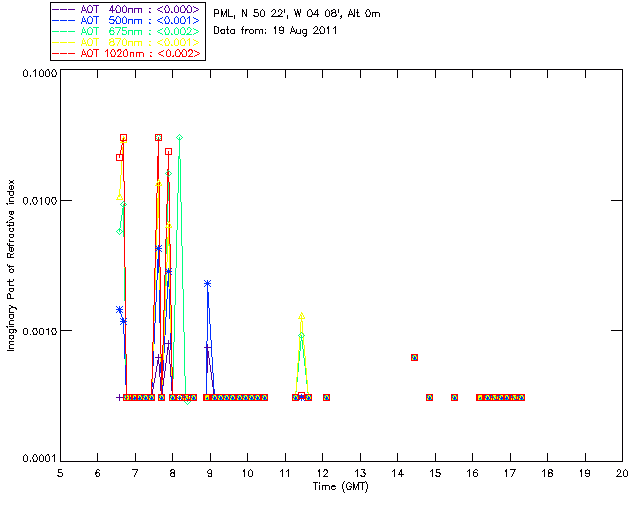Click the AOT 1020nm legend entry
Screen dimensions: 640x512
[x=127, y=53]
